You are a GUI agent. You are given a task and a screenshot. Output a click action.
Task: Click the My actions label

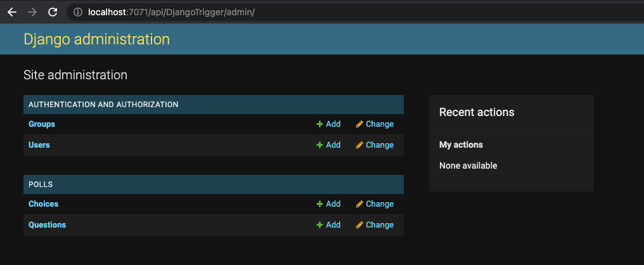pyautogui.click(x=461, y=145)
